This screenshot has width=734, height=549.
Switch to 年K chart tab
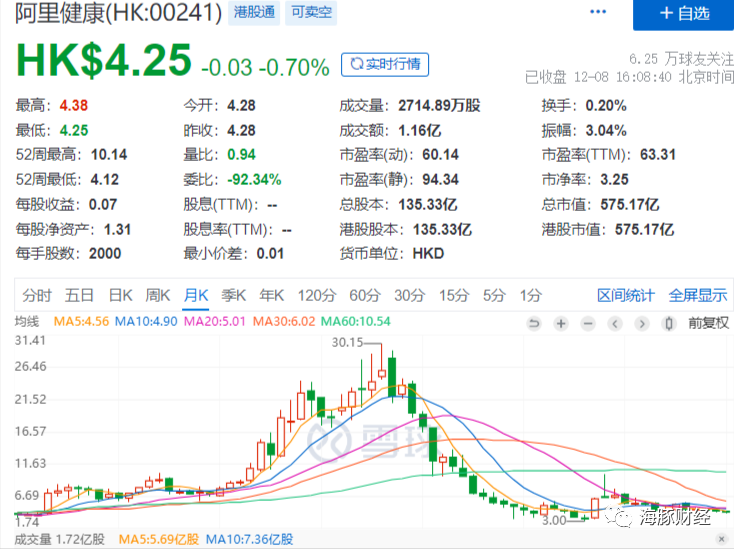pyautogui.click(x=272, y=295)
